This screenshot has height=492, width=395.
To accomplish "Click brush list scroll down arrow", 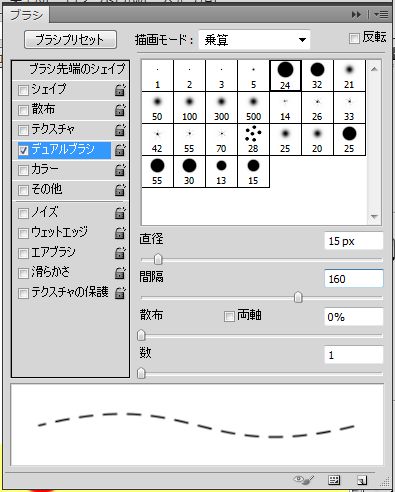I will coord(374,217).
